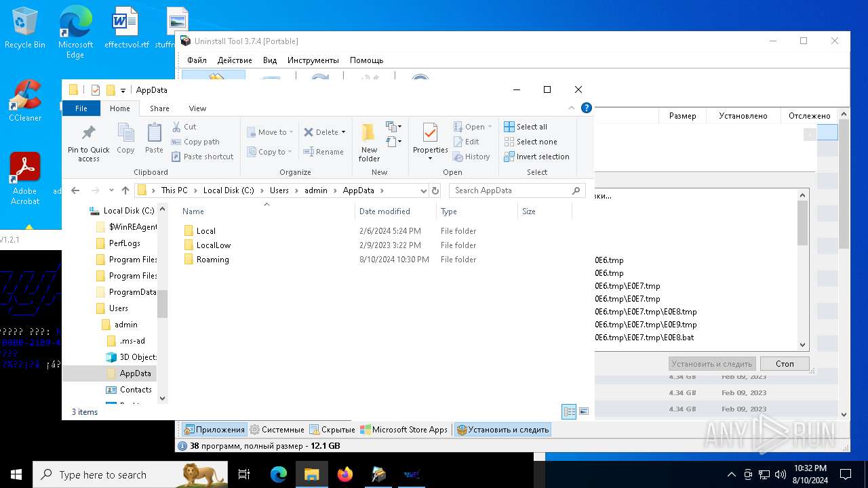Open Файл menu in Uninstall Tool

tap(197, 60)
